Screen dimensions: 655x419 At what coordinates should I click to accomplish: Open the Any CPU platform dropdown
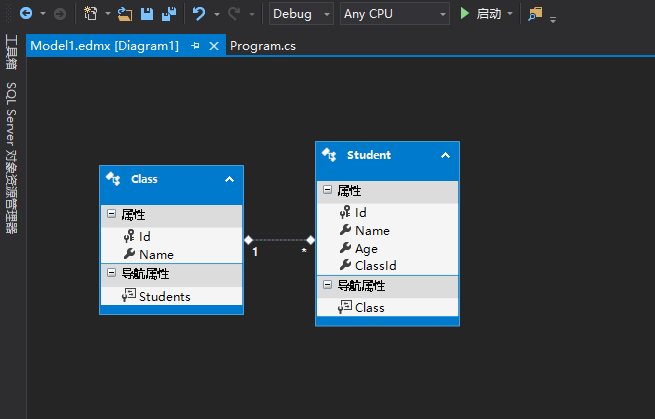pos(395,14)
